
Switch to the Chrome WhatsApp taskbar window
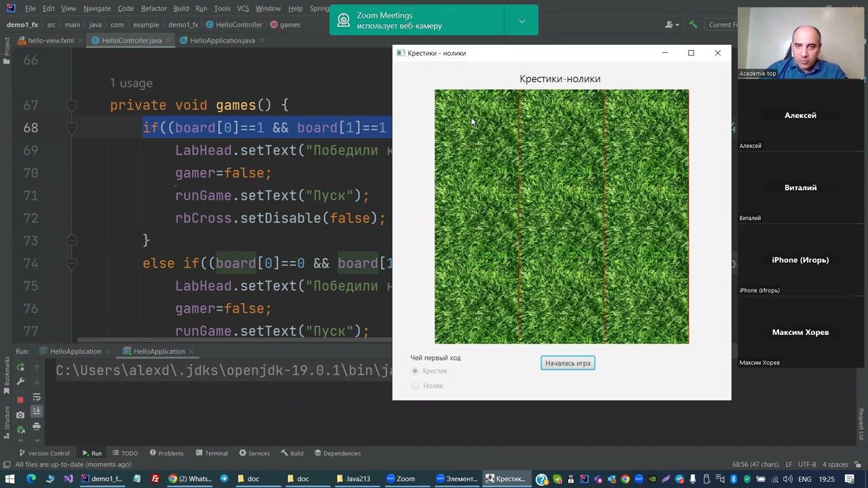(190, 479)
